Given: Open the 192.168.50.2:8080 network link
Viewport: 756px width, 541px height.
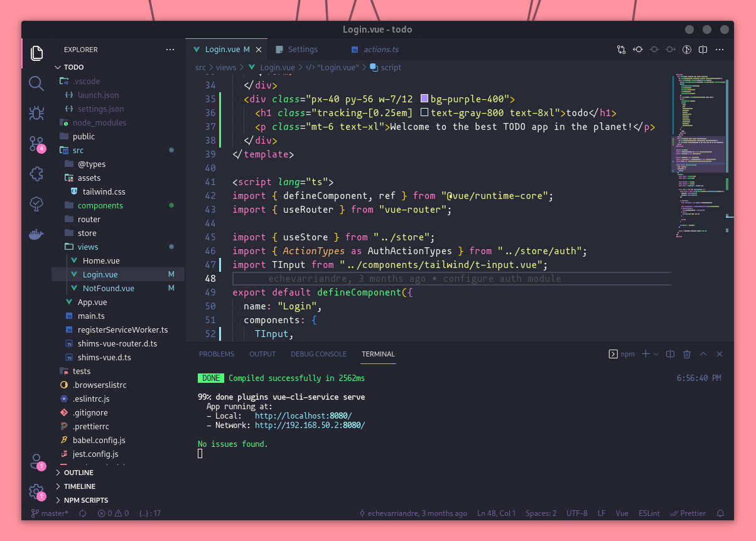Looking at the screenshot, I should click(x=310, y=425).
